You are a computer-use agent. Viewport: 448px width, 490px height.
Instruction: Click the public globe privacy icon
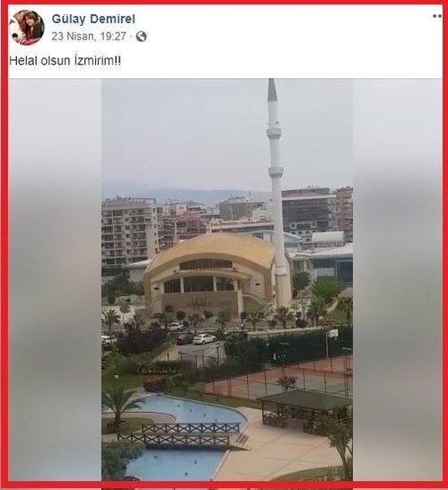(x=141, y=37)
